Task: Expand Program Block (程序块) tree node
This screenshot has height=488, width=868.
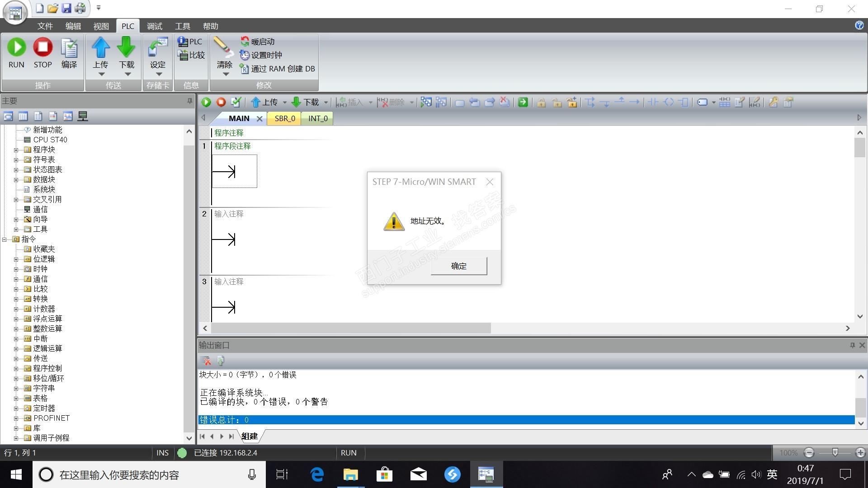Action: [16, 150]
